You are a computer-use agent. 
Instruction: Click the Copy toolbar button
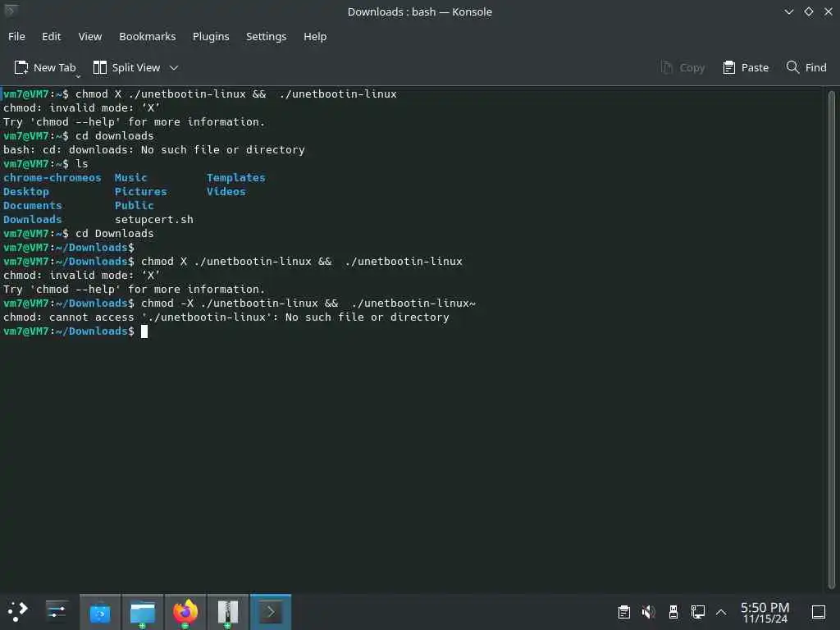tap(682, 67)
